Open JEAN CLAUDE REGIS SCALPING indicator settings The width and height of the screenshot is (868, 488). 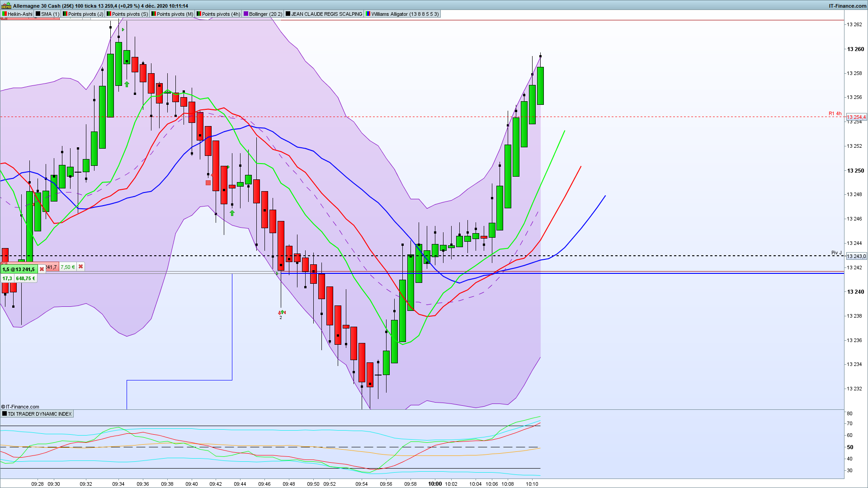click(326, 14)
